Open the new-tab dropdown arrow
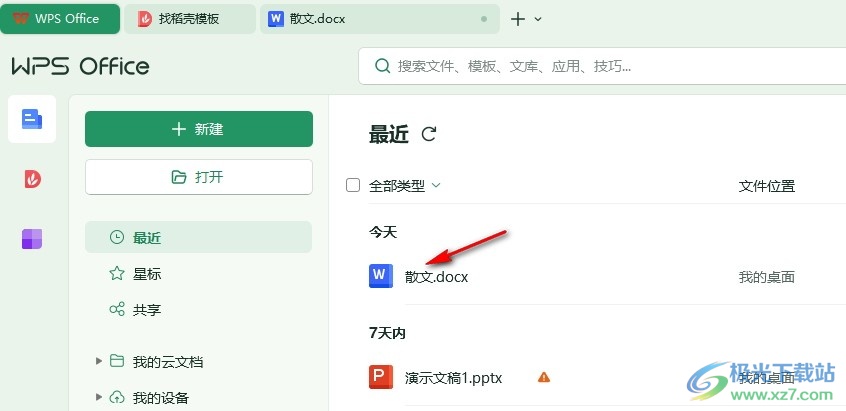 coord(537,19)
